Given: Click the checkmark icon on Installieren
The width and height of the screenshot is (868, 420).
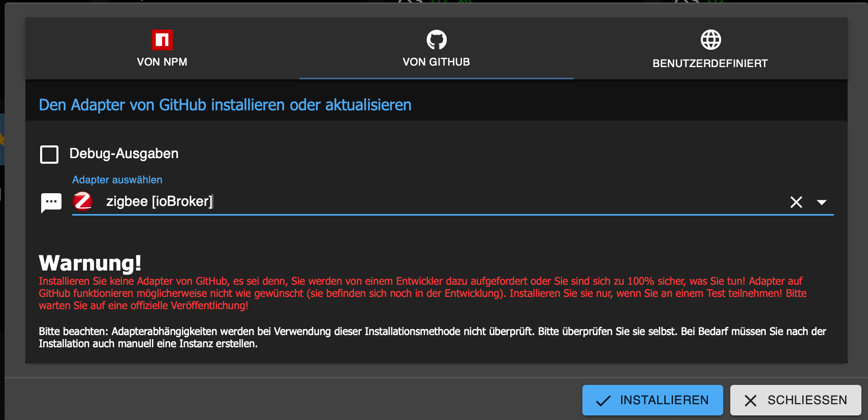Looking at the screenshot, I should point(603,401).
